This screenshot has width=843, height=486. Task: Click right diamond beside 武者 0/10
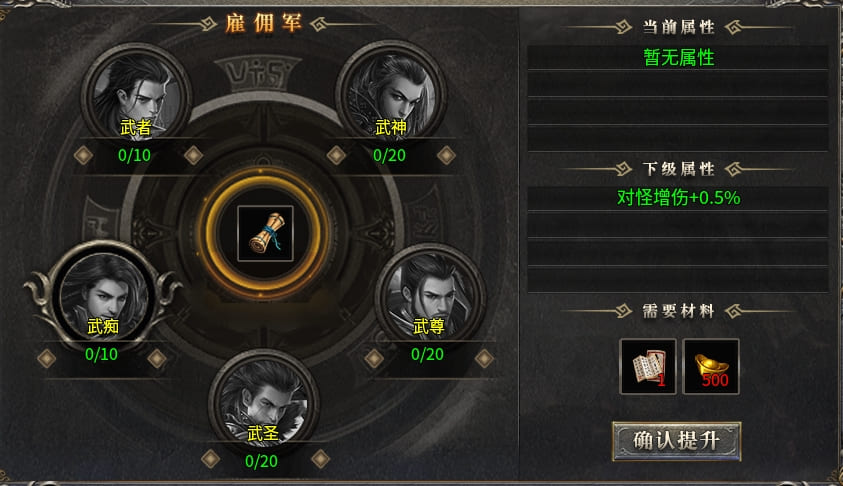point(194,155)
